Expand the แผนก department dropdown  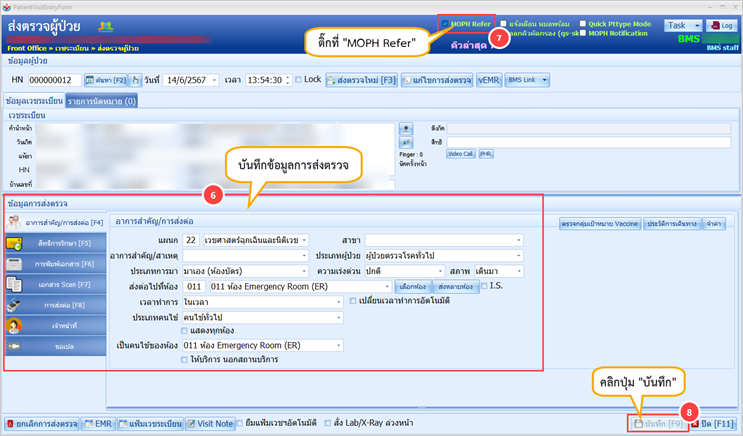coord(304,240)
